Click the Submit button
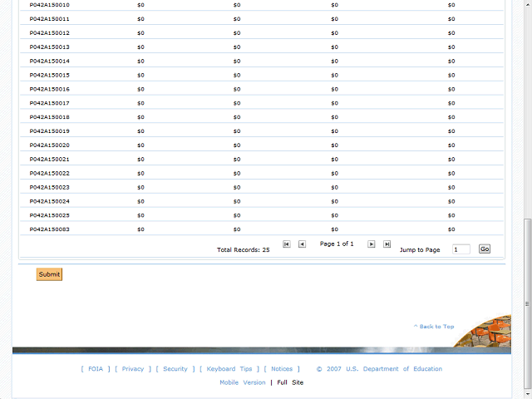 (x=49, y=274)
